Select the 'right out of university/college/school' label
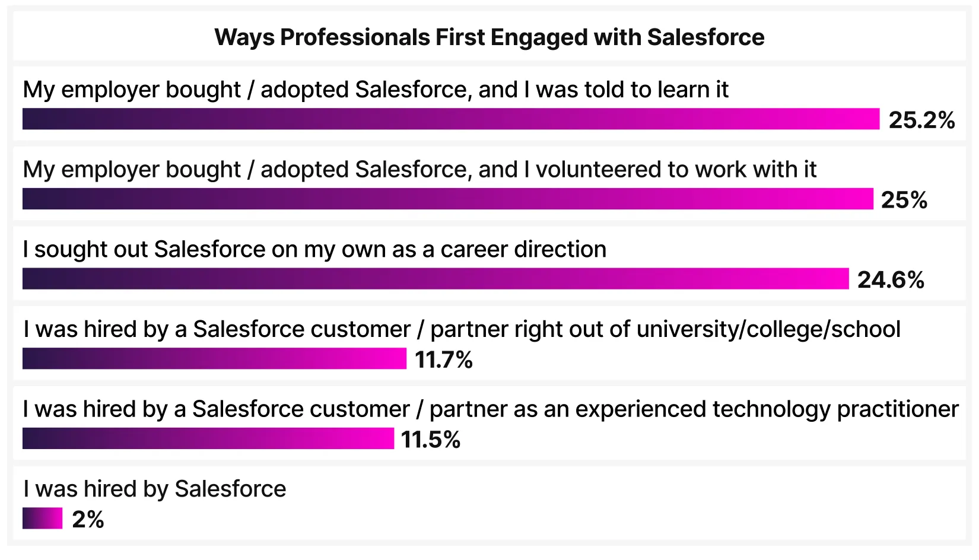 [462, 329]
